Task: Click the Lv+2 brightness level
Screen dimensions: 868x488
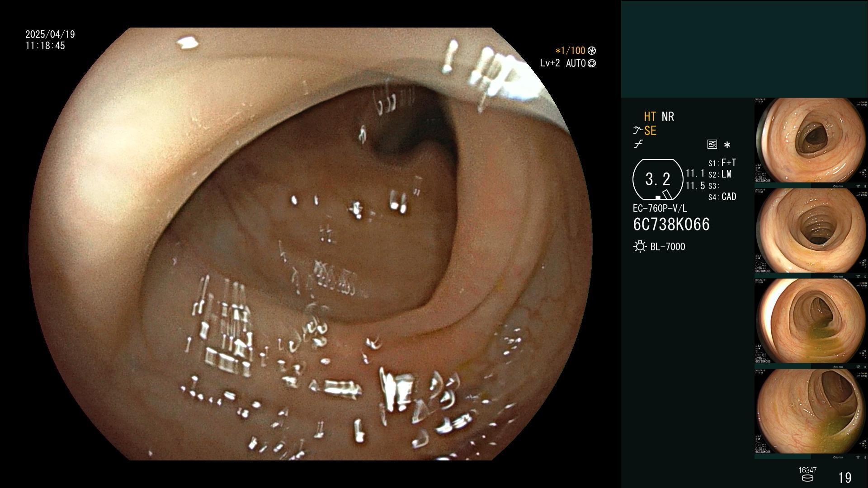Action: (550, 63)
